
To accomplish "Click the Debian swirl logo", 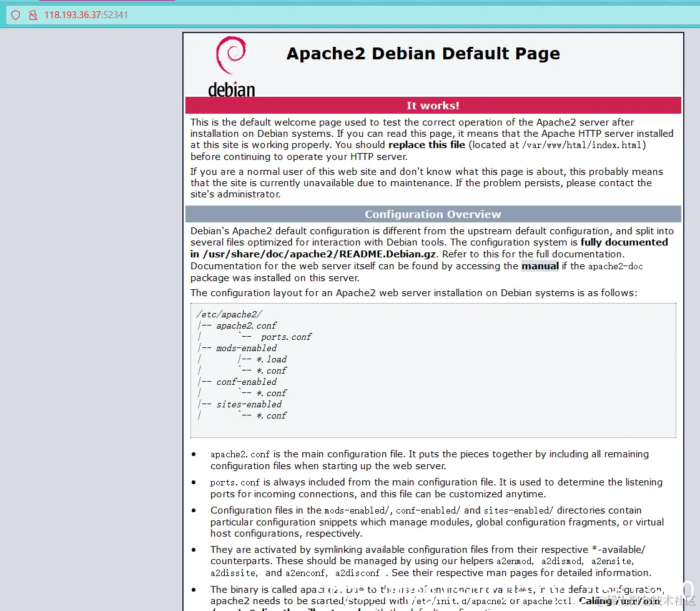I will click(231, 55).
